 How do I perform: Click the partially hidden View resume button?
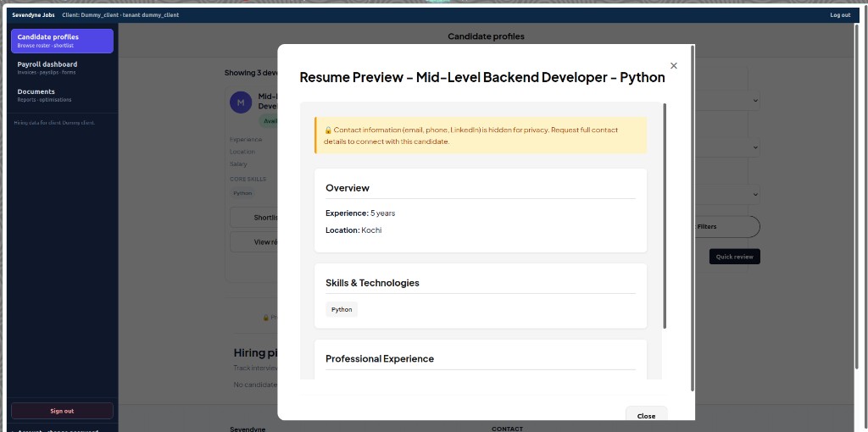pyautogui.click(x=254, y=241)
